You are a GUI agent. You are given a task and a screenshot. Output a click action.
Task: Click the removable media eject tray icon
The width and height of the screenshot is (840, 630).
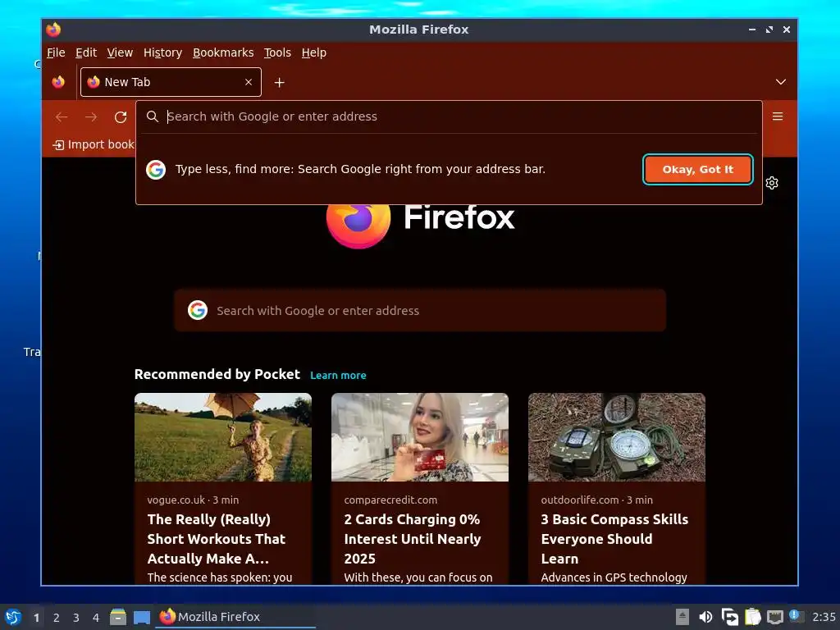point(682,617)
